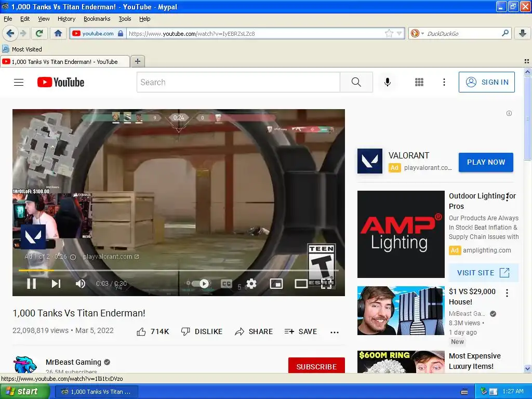Open the Windows start button
Viewport: 532px width, 399px height.
coord(24,392)
